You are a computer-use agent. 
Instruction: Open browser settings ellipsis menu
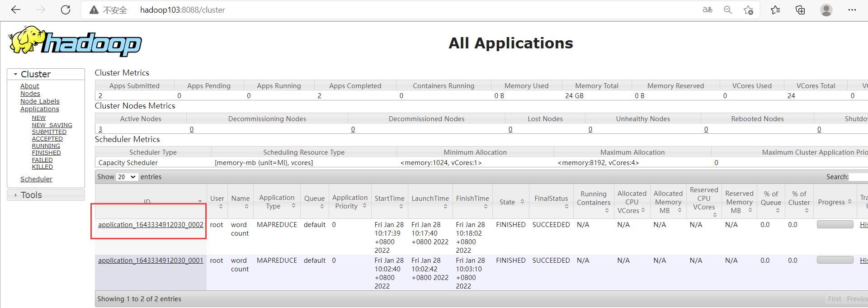[852, 10]
